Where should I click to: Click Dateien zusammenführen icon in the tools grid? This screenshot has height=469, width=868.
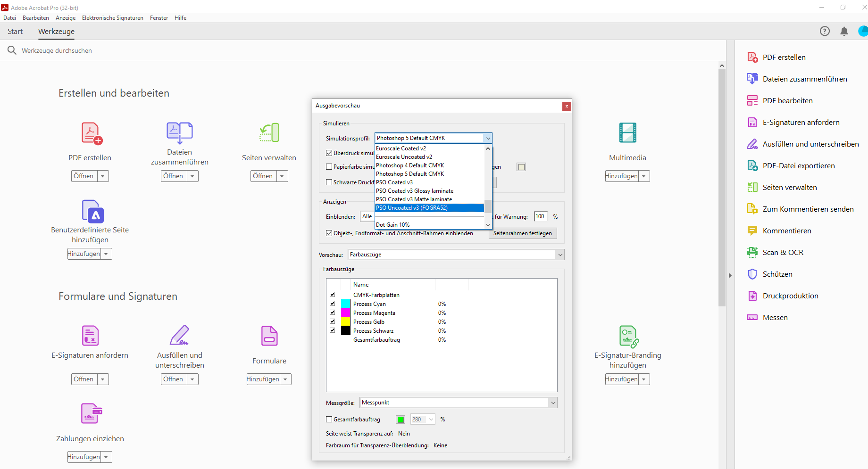tap(179, 132)
